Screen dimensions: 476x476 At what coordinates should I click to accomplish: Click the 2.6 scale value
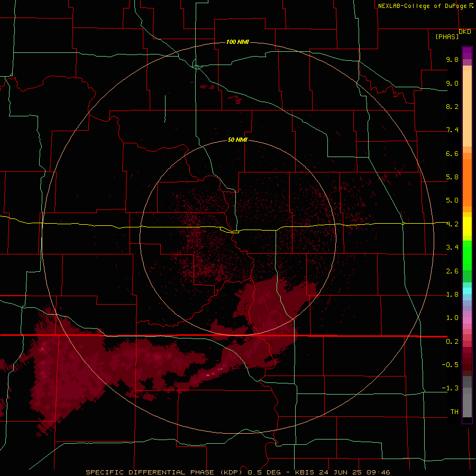452,271
